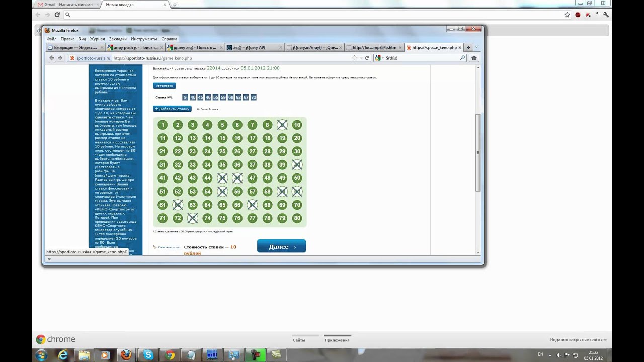Deselect crossed number 73 on the grid
The width and height of the screenshot is (644, 362).
point(192,218)
